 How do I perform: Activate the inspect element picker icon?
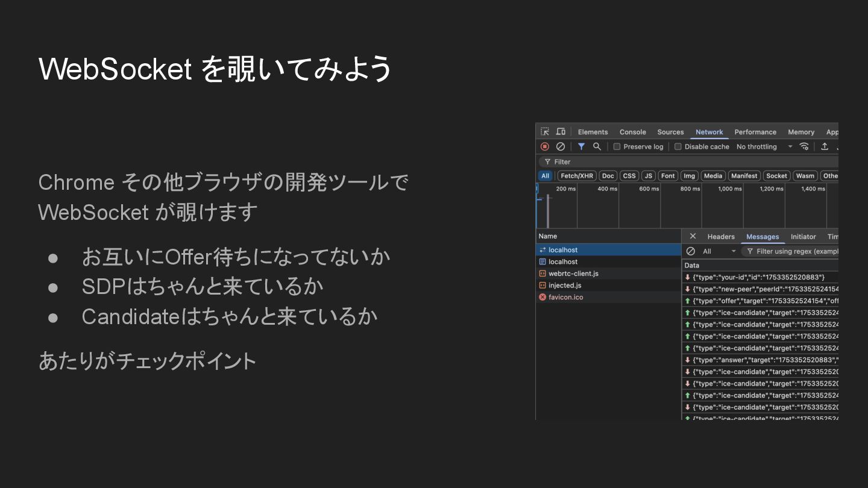coord(545,132)
